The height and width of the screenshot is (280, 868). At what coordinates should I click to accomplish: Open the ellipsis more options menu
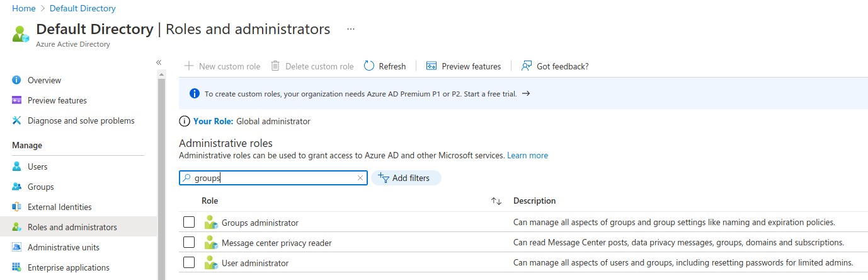coord(351,29)
